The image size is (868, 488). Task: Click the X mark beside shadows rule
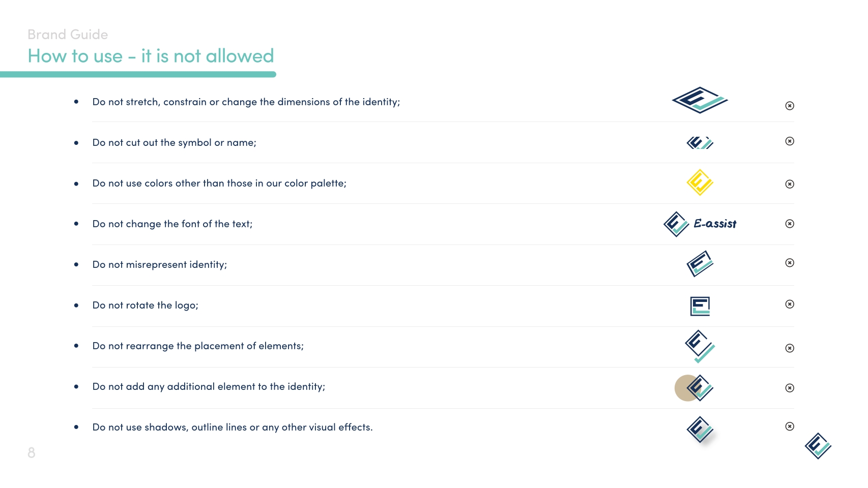790,426
